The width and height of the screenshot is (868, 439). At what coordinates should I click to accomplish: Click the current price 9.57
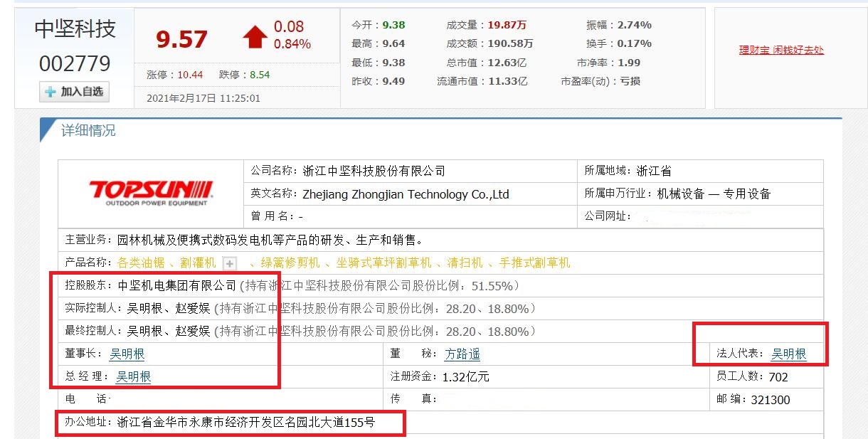click(x=181, y=39)
